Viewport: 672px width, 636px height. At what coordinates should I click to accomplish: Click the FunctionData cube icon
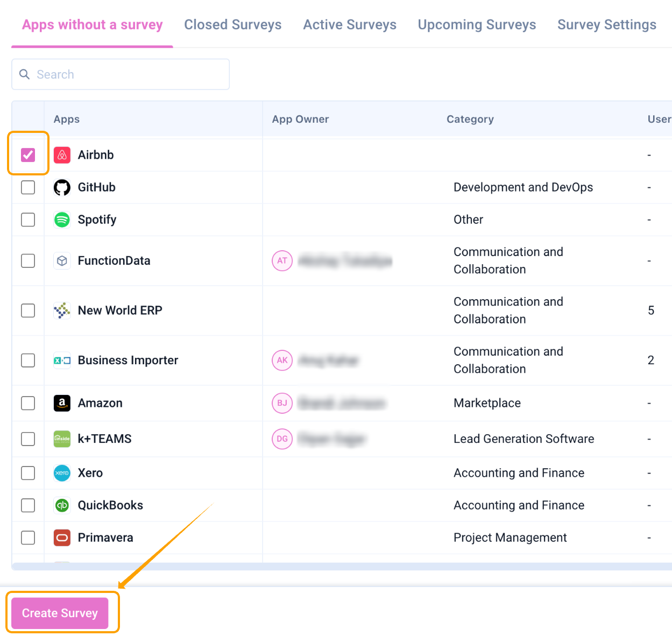point(62,261)
